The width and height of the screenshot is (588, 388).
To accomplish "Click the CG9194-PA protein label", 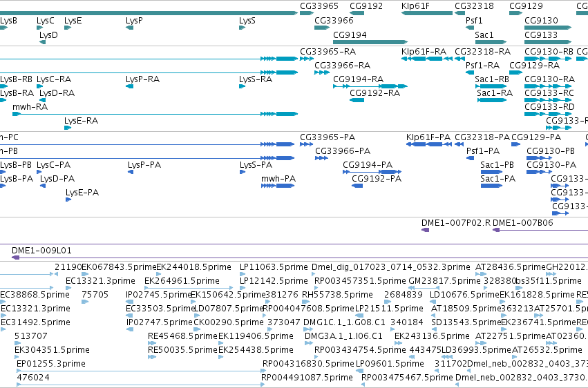I will (x=368, y=165).
